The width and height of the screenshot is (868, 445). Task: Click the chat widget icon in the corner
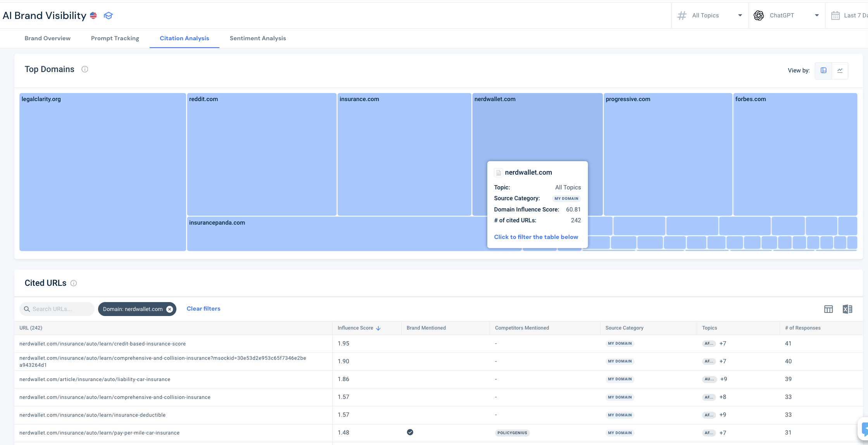click(864, 429)
